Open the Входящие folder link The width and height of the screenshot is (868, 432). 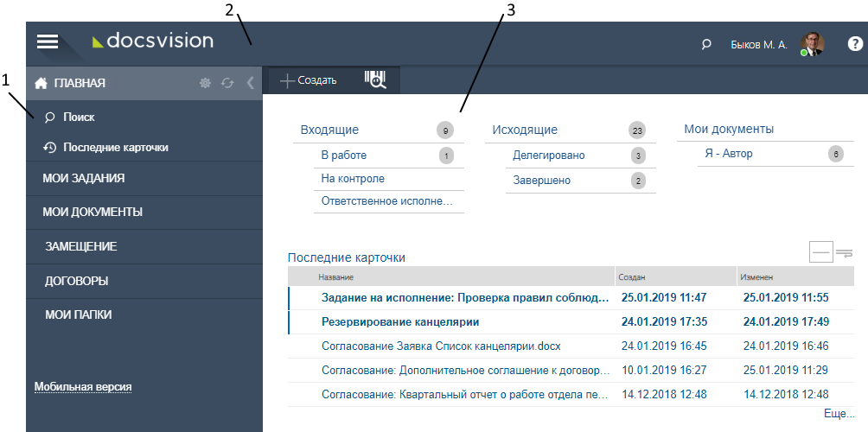(x=329, y=130)
